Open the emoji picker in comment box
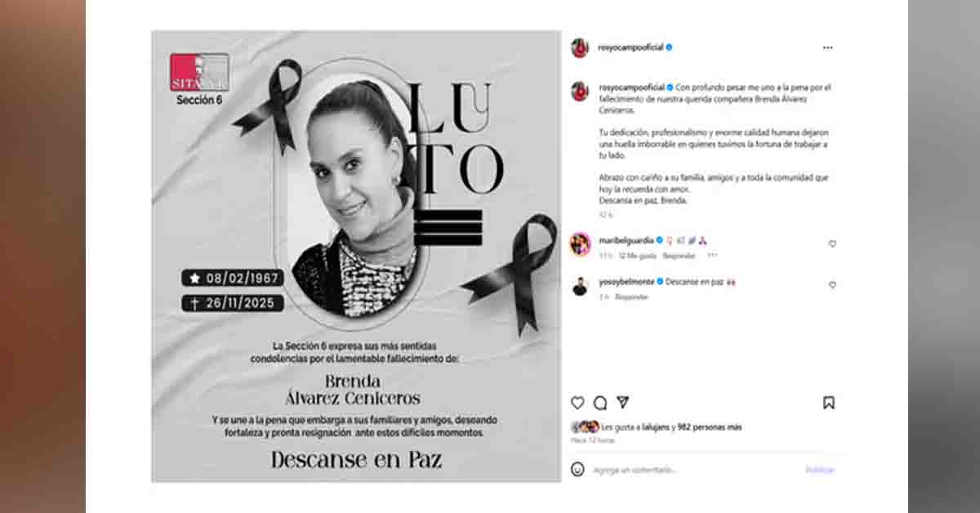980x513 pixels. [577, 469]
